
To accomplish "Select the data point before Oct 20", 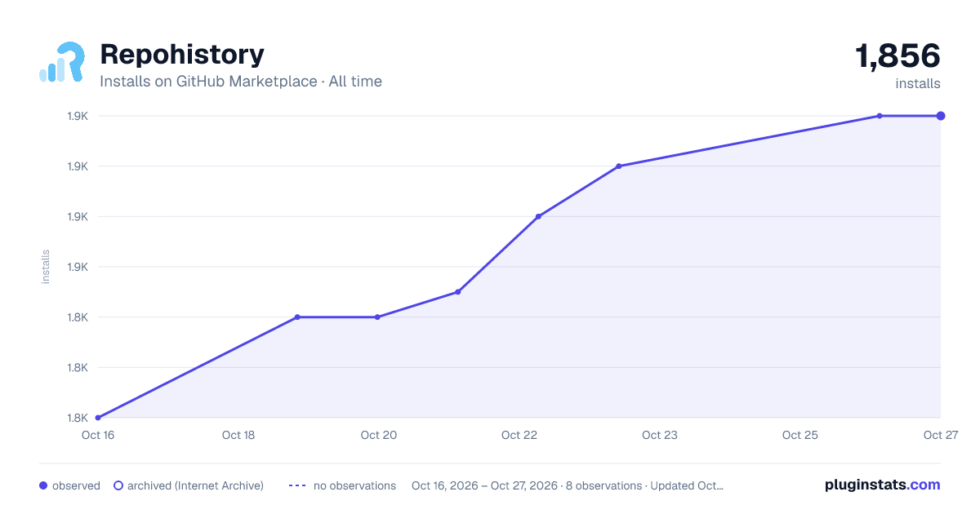I will pos(297,317).
